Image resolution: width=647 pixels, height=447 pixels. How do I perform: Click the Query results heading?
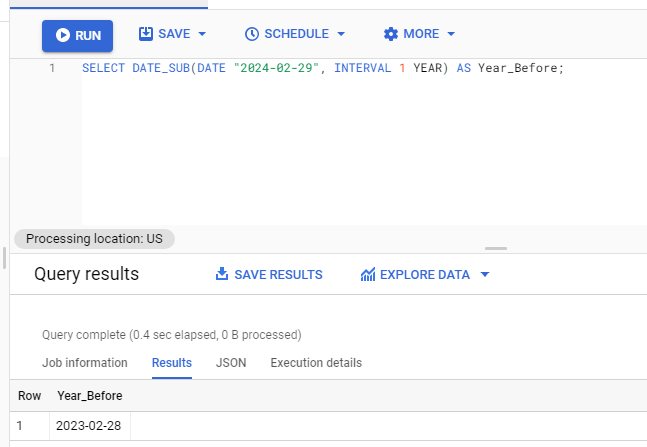[86, 274]
